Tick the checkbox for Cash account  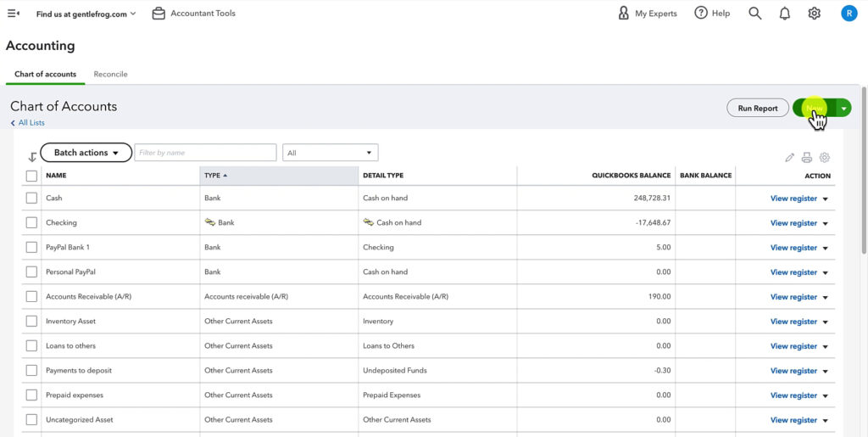[x=31, y=198]
